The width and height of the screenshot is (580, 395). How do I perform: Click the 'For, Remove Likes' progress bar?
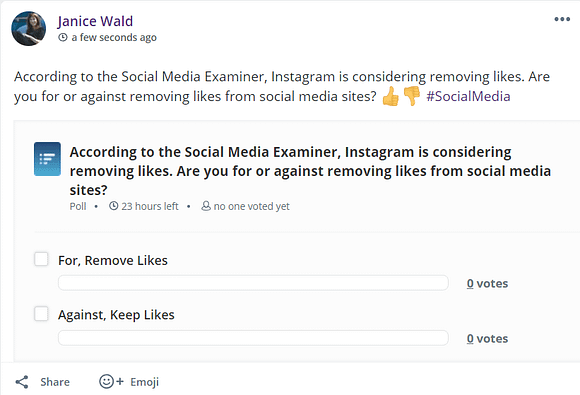point(253,283)
